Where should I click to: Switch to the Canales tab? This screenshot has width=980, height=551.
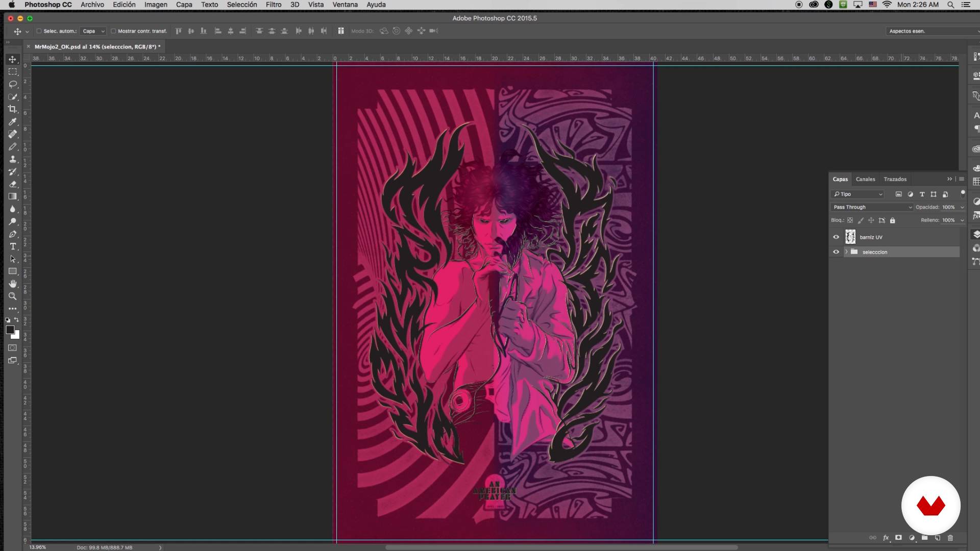[865, 179]
